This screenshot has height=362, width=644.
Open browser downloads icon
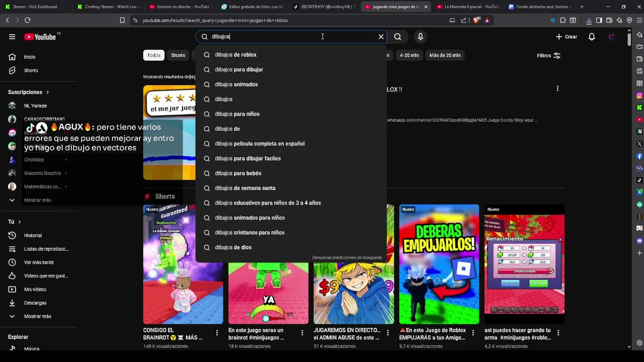pos(589,20)
